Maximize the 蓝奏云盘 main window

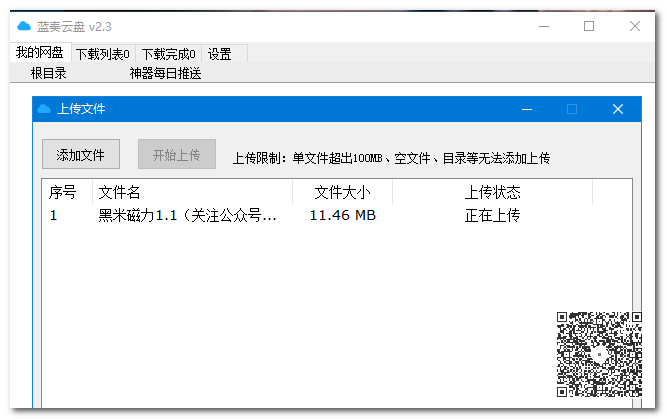pos(589,26)
